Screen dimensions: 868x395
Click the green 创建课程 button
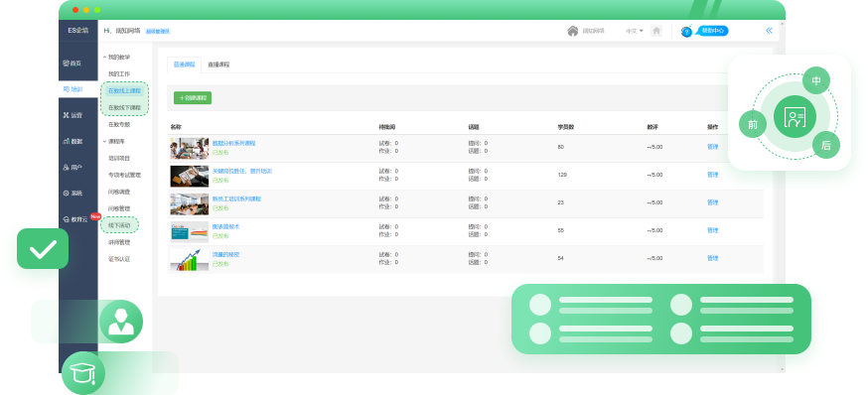point(193,98)
